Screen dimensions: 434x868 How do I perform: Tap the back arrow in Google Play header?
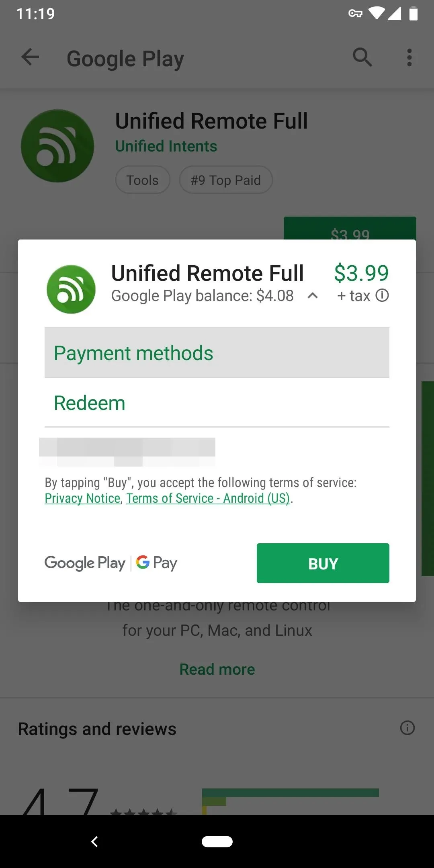[30, 57]
